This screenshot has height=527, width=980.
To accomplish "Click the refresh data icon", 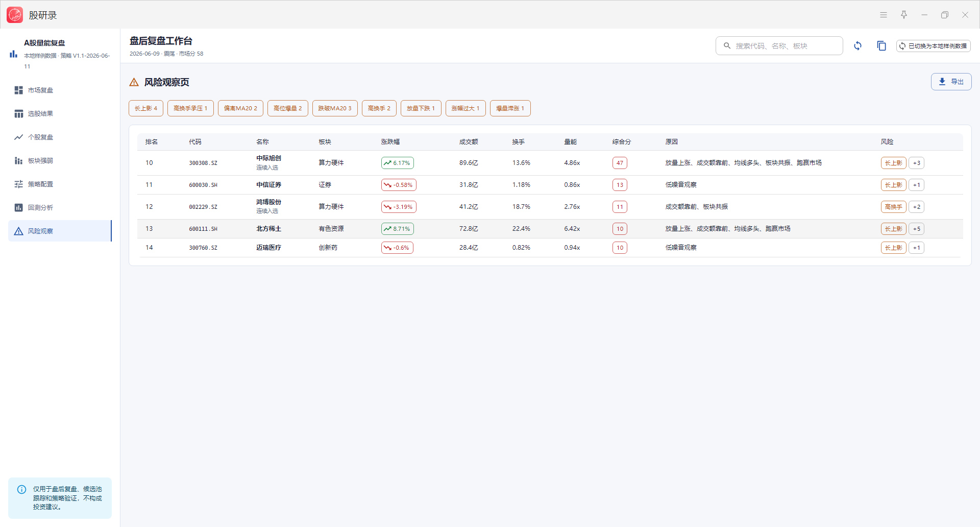I will pyautogui.click(x=858, y=46).
